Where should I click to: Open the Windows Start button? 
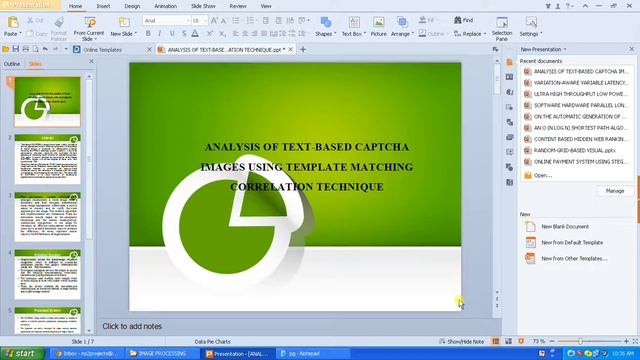(22, 353)
